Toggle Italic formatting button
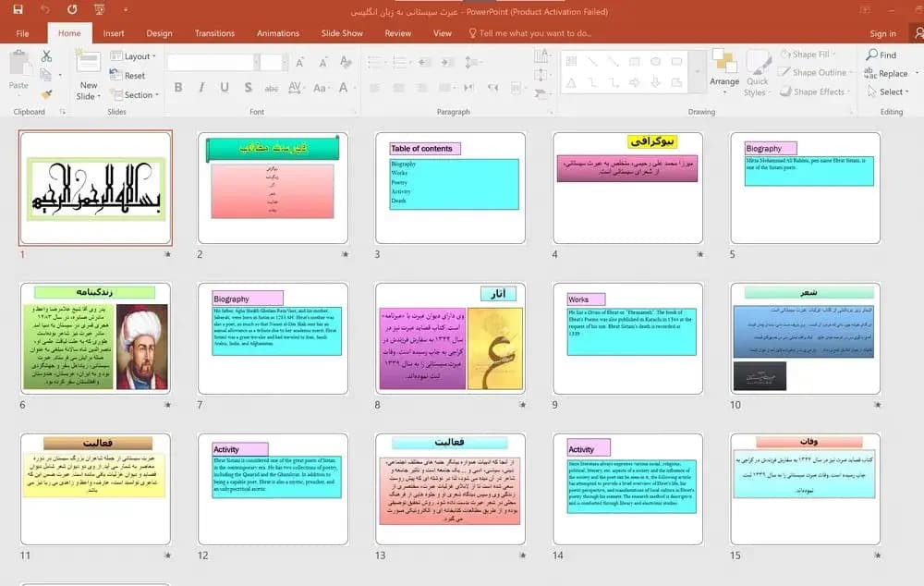 (x=201, y=87)
